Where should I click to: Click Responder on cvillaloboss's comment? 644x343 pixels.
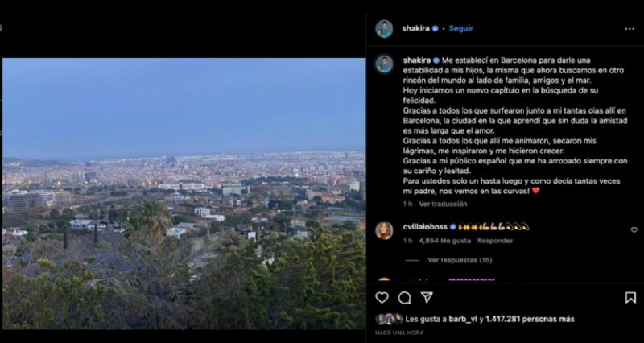click(495, 241)
